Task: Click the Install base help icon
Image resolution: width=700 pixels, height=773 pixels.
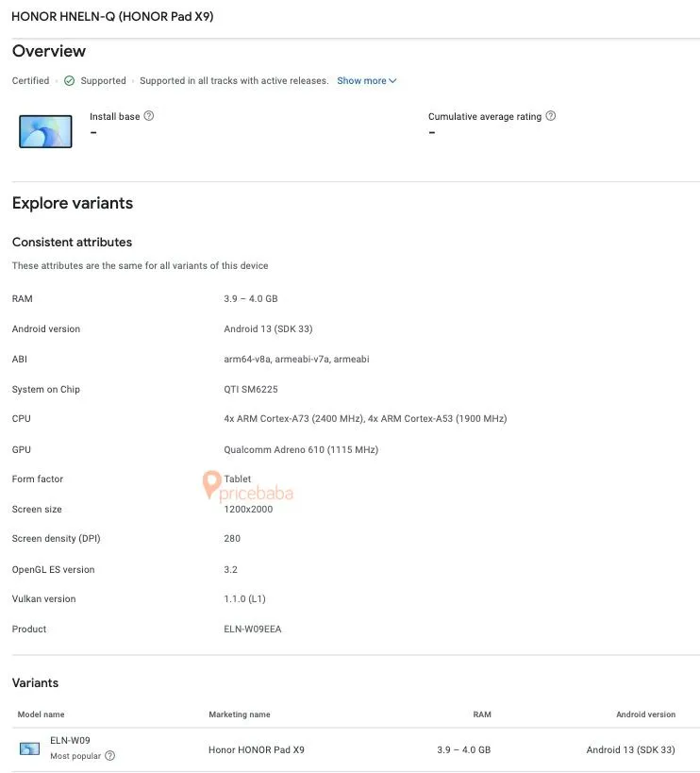Action: (149, 116)
